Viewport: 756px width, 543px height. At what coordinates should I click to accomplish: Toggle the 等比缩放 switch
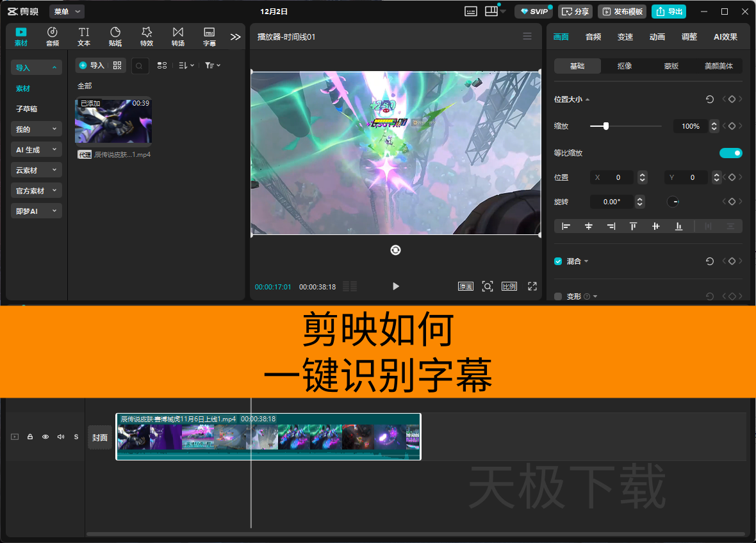click(730, 153)
